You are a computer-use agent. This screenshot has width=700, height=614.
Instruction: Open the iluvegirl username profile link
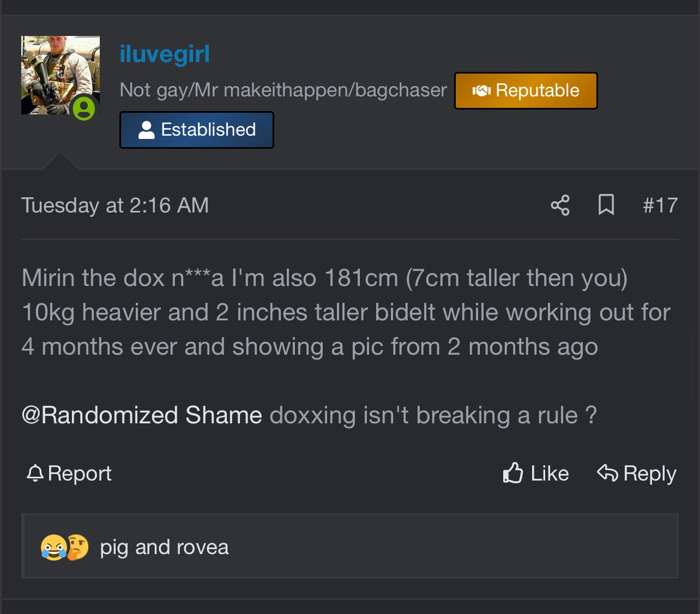point(165,54)
